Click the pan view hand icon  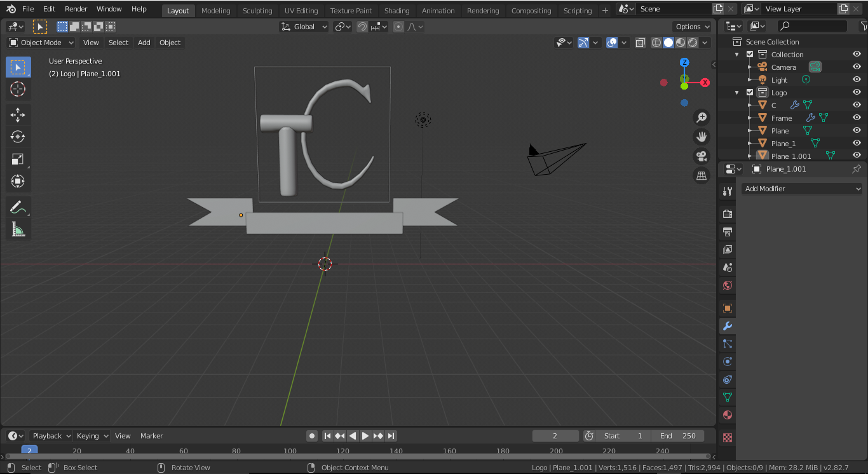[x=702, y=137]
